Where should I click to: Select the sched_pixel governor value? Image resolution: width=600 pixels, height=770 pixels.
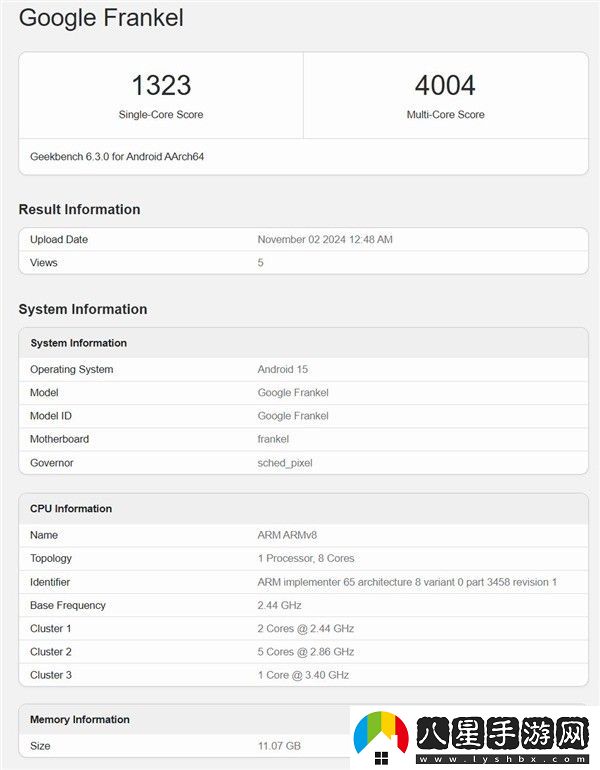coord(285,463)
